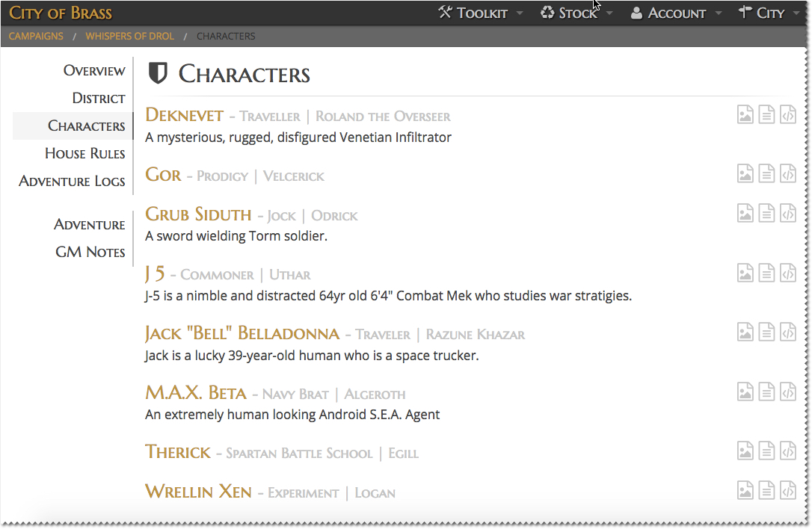Click the shield icon beside Characters heading
The width and height of the screenshot is (812, 529).
158,73
